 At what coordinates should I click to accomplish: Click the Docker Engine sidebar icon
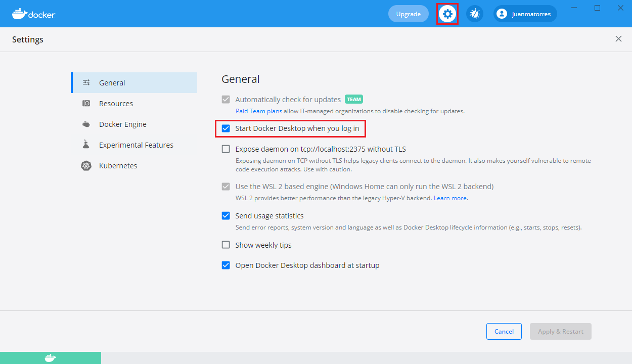[x=86, y=124]
